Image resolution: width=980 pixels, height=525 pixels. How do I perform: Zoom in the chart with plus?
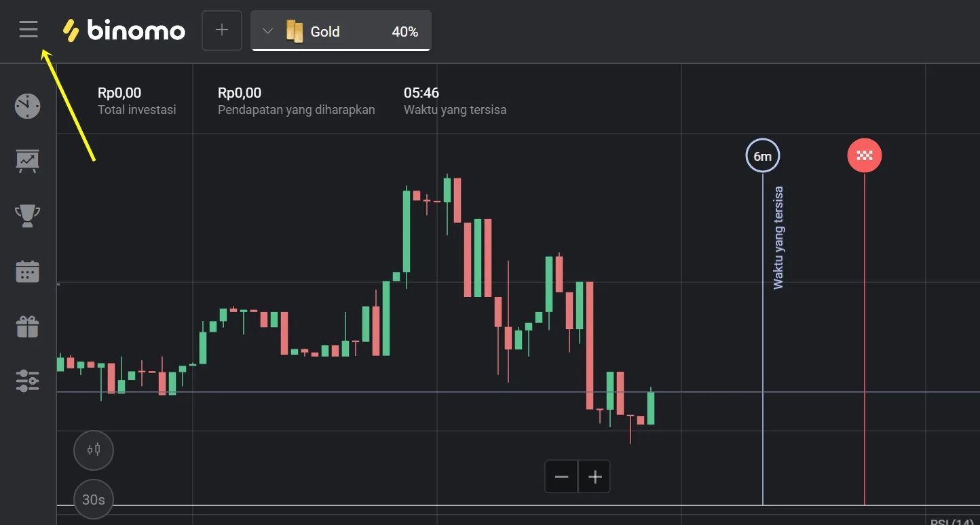595,477
